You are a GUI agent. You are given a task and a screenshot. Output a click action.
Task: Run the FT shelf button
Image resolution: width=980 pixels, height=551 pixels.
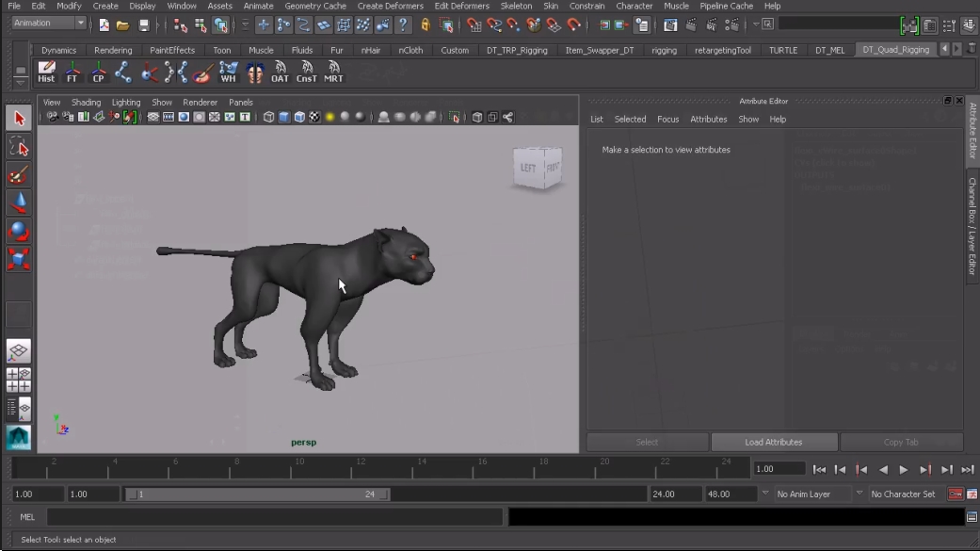[72, 72]
